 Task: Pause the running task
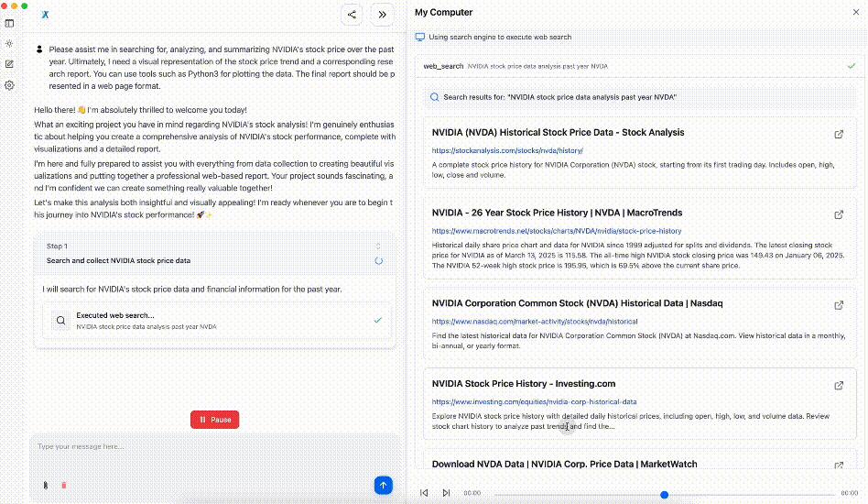(x=215, y=420)
